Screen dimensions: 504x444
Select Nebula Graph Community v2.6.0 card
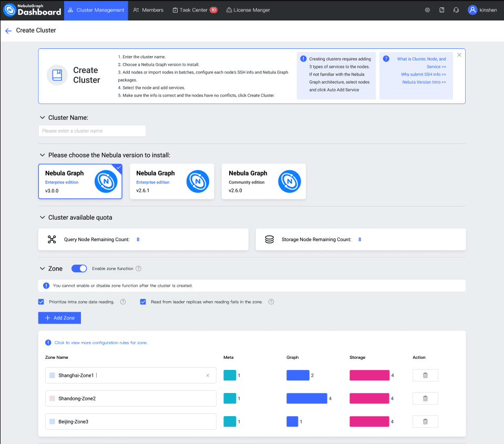point(264,181)
